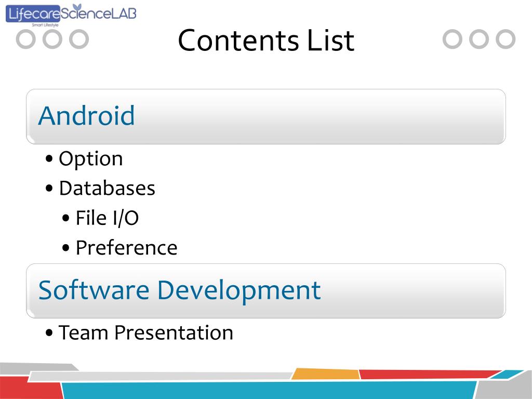Click the leaf icon in the logo
Image resolution: width=532 pixels, height=399 pixels.
tap(78, 7)
